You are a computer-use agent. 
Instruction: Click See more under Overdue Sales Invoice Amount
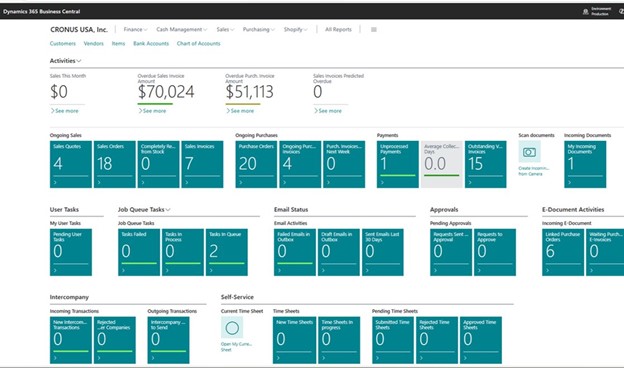point(152,111)
